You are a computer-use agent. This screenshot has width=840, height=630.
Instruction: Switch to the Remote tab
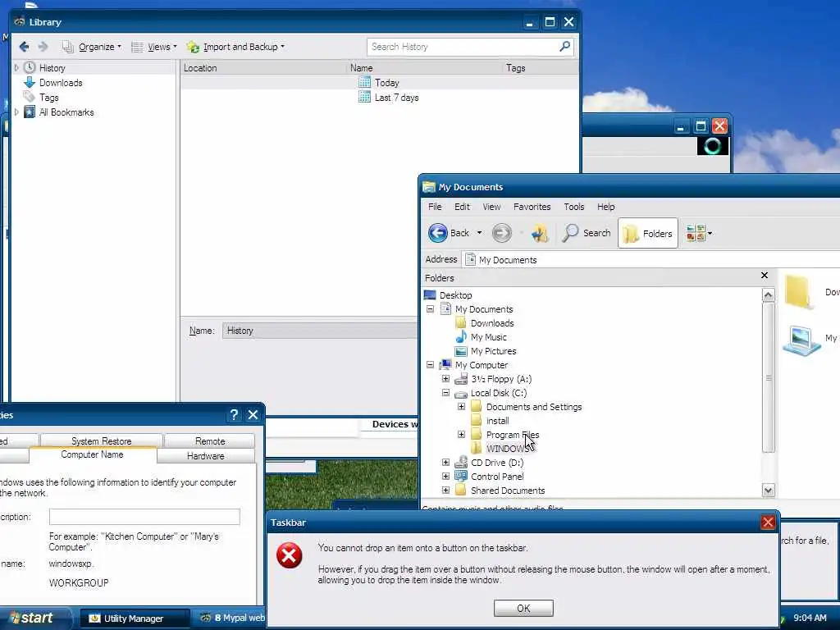(x=210, y=441)
